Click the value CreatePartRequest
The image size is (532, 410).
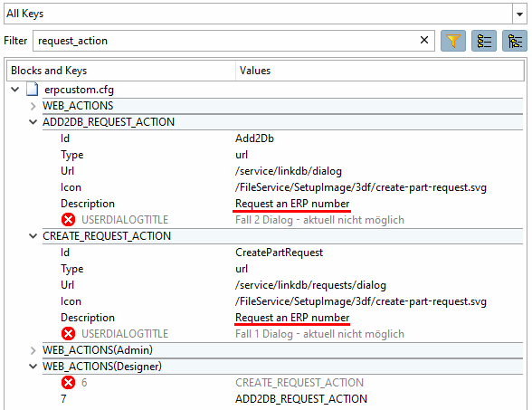coord(279,253)
